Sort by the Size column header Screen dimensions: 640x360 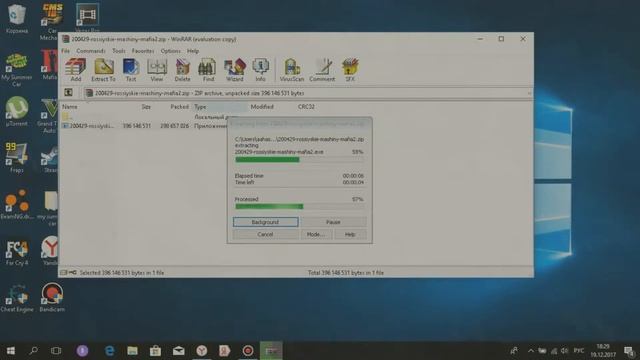click(x=146, y=107)
